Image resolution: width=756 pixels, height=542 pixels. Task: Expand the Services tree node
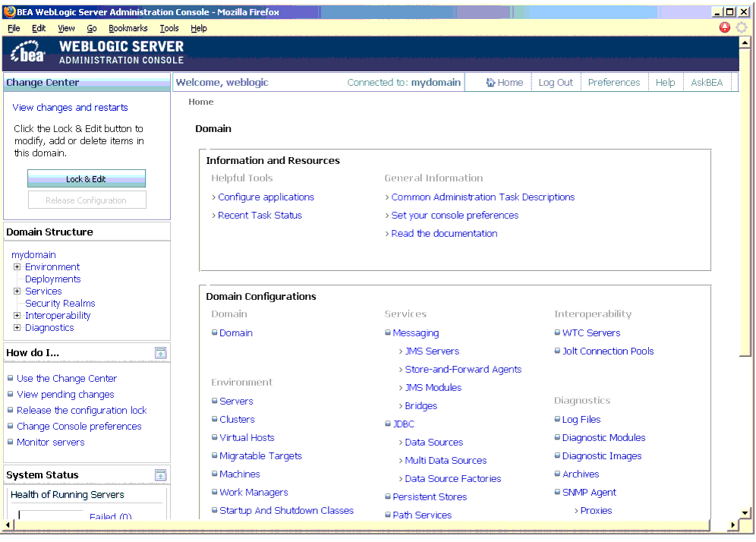click(x=17, y=291)
